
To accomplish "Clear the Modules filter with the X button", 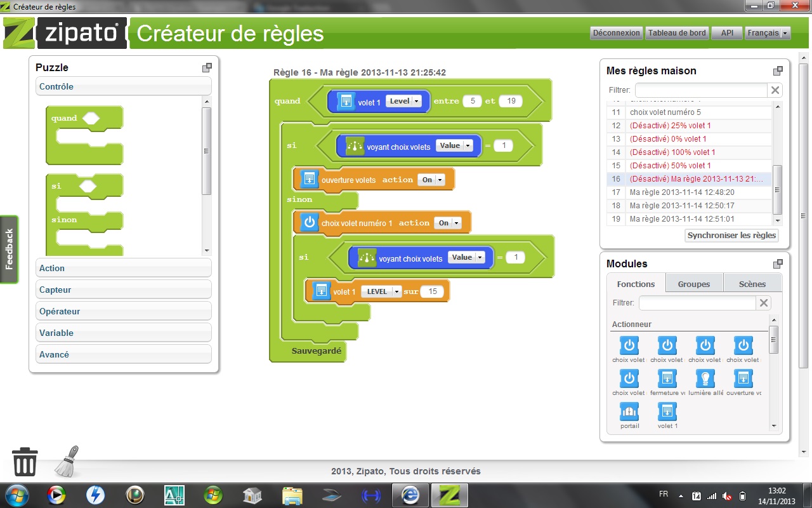I will 764,304.
